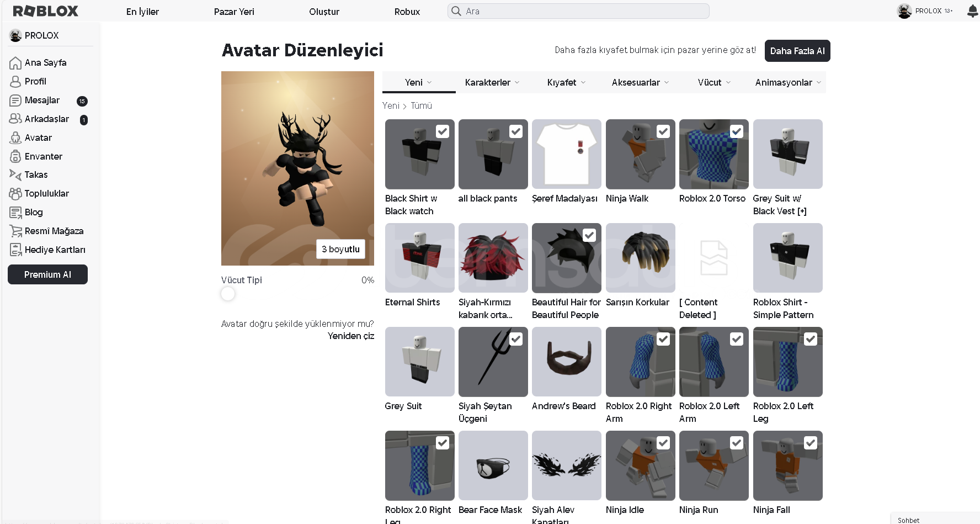Viewport: 980px width, 524px height.
Task: Click the Hediye Kartları icon
Action: (x=15, y=250)
